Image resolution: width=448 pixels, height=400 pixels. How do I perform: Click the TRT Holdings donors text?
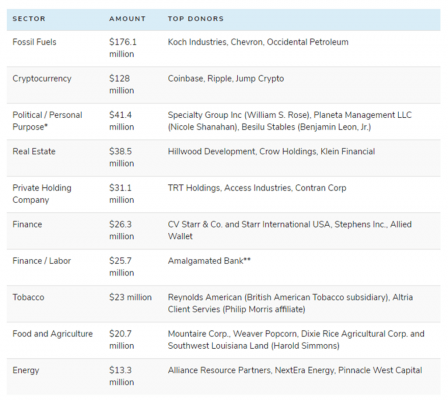pyautogui.click(x=257, y=188)
